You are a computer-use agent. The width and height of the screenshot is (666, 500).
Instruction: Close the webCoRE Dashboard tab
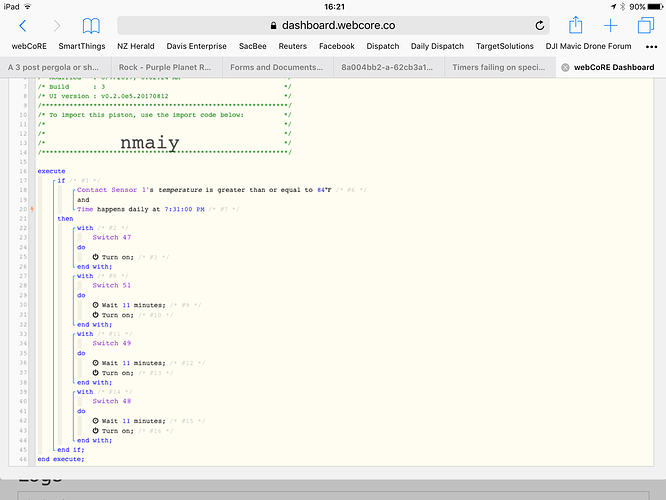(565, 68)
